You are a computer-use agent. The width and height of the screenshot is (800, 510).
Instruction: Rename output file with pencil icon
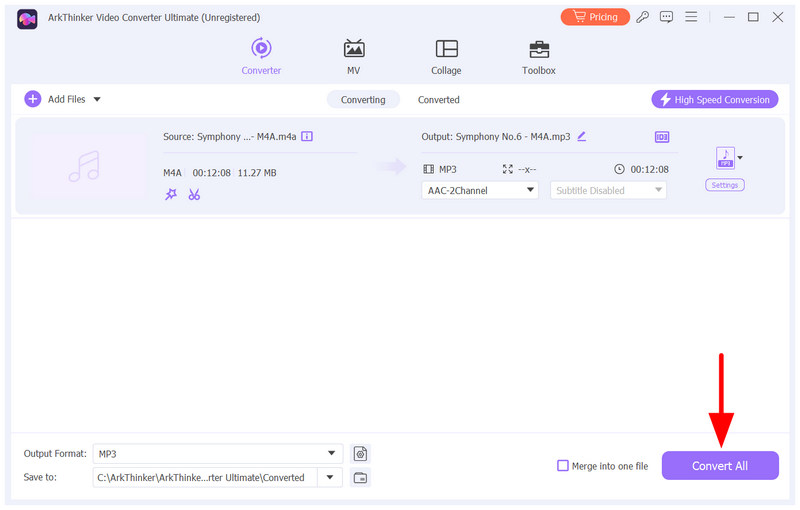(582, 136)
